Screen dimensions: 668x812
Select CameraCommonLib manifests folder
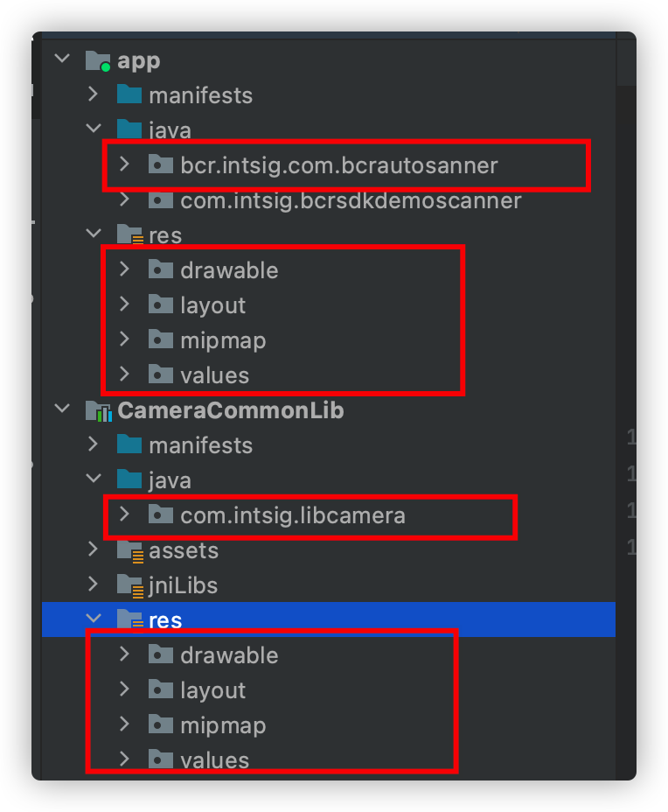[x=201, y=445]
